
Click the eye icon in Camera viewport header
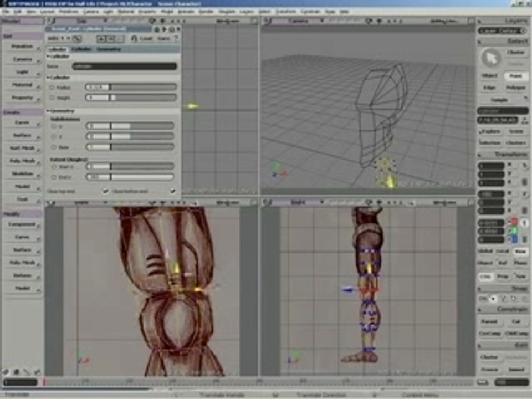tap(379, 21)
